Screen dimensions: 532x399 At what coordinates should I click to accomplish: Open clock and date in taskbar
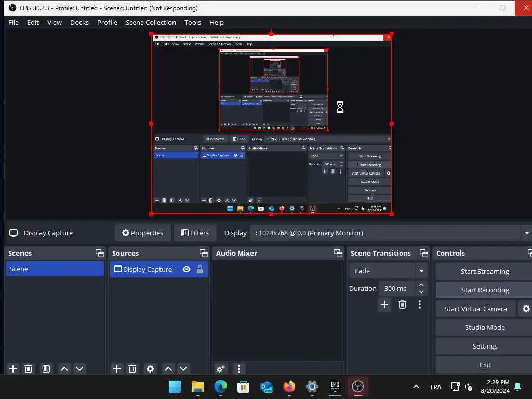tap(495, 387)
